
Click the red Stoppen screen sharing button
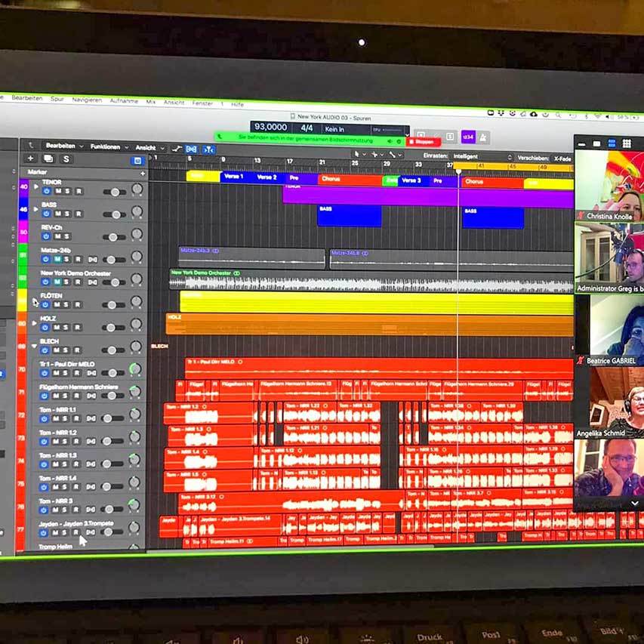[x=423, y=141]
